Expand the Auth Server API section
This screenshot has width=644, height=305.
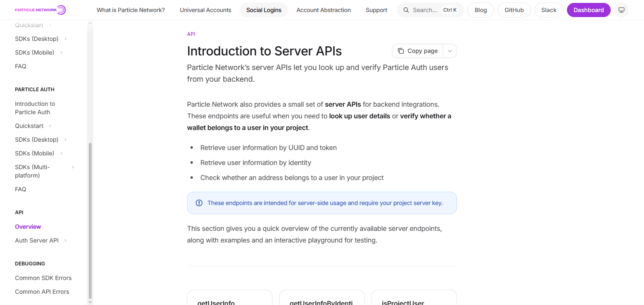click(x=65, y=240)
